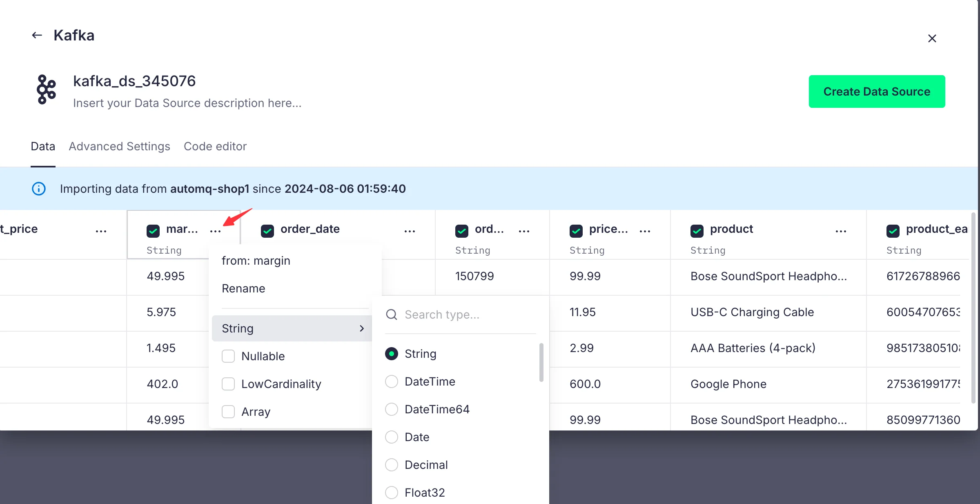Click the info icon in the import banner
980x504 pixels.
[39, 189]
